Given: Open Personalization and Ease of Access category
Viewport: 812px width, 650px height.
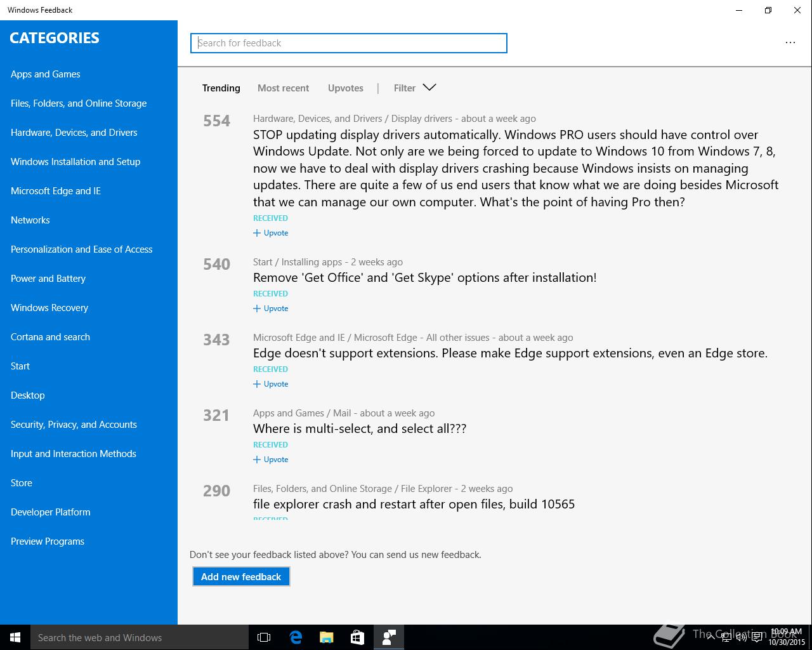Looking at the screenshot, I should click(x=82, y=249).
